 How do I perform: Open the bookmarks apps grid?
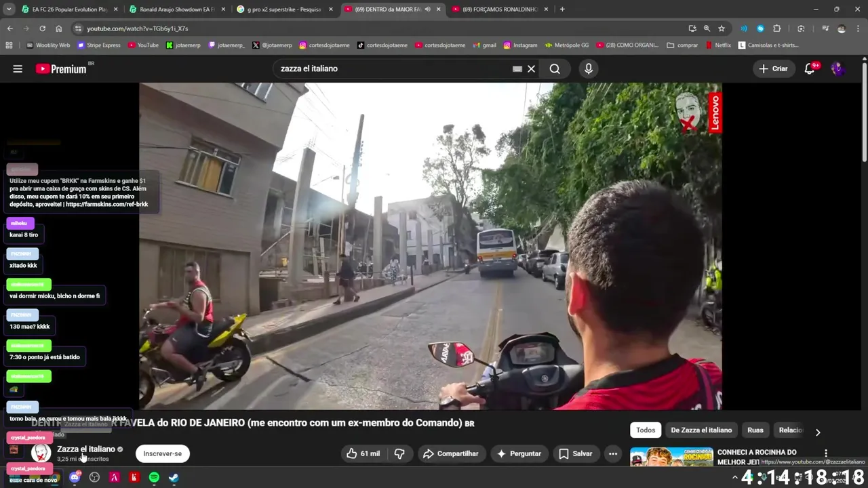(x=9, y=45)
